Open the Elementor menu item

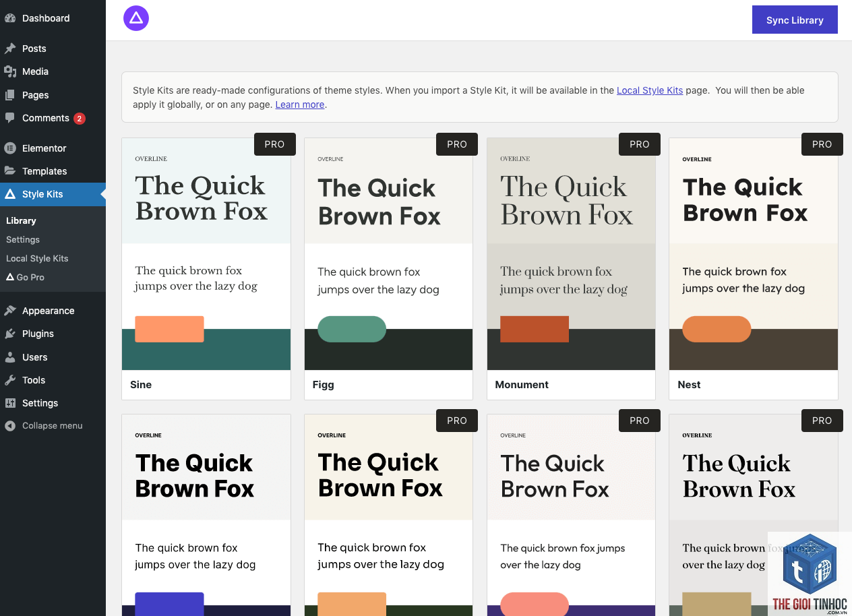coord(53,148)
